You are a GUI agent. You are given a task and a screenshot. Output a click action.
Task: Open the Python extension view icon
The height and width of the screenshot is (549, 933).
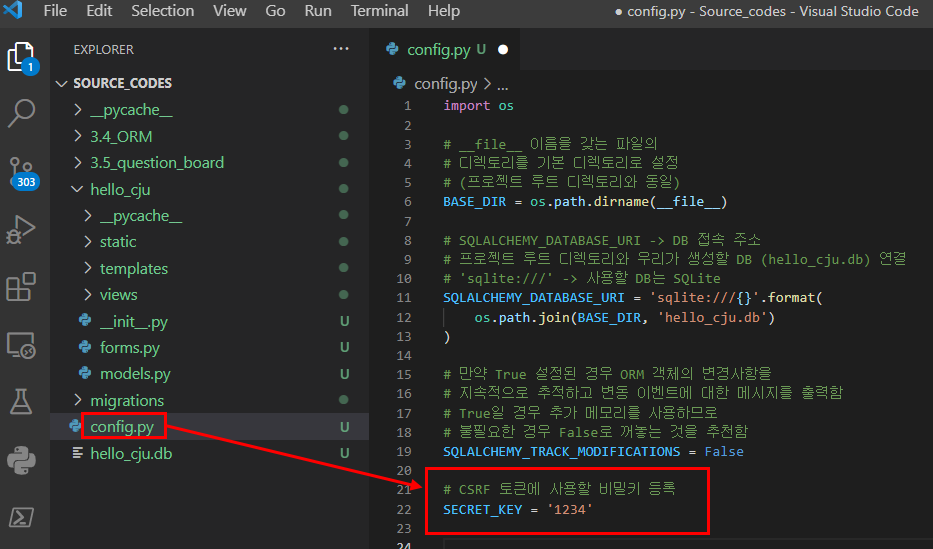(x=21, y=460)
